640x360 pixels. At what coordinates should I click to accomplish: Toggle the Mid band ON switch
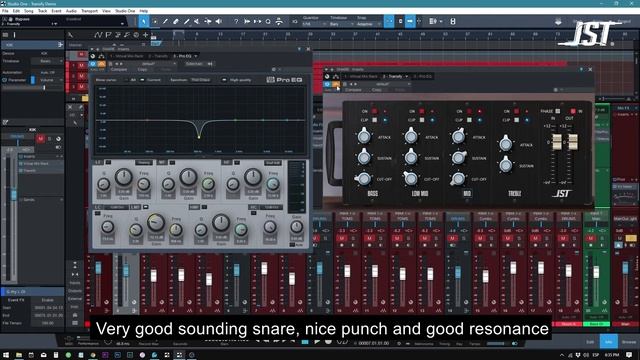[x=469, y=111]
